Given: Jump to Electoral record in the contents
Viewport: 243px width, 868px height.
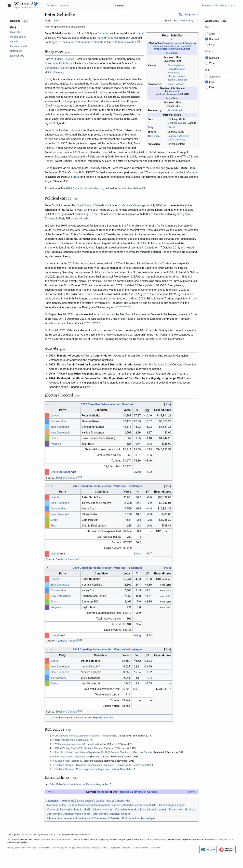Looking at the screenshot, I should (18, 46).
